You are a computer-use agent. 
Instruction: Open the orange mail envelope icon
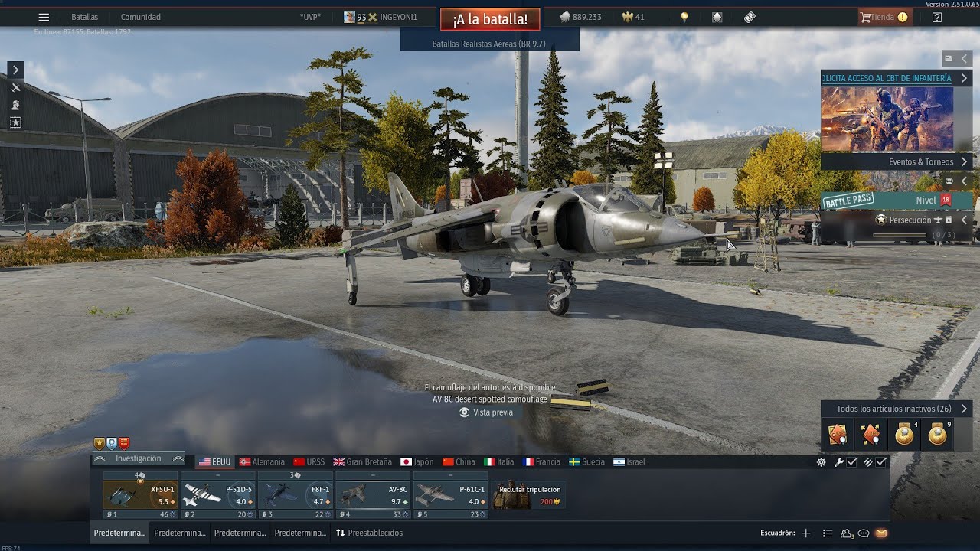(x=881, y=533)
